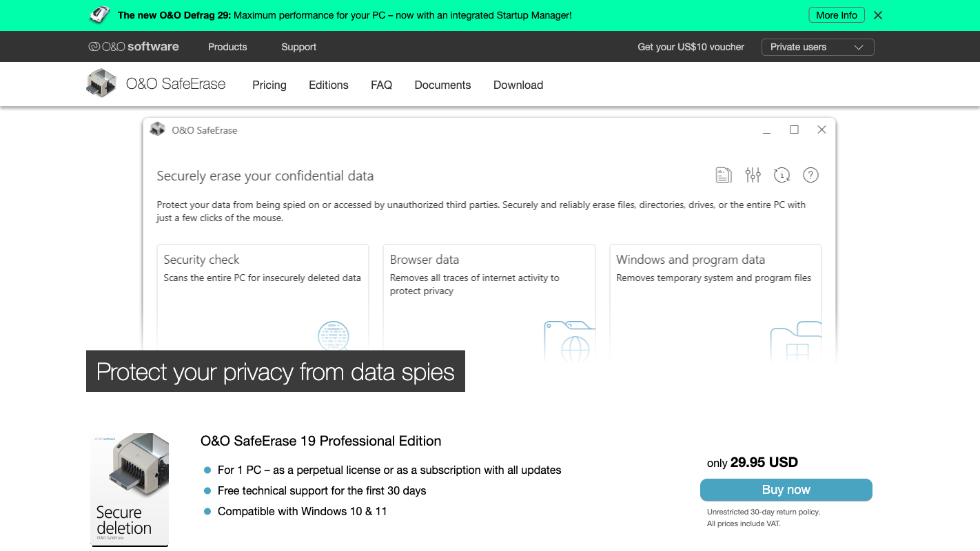Go to the Editions tab
The width and height of the screenshot is (980, 551).
(x=329, y=85)
